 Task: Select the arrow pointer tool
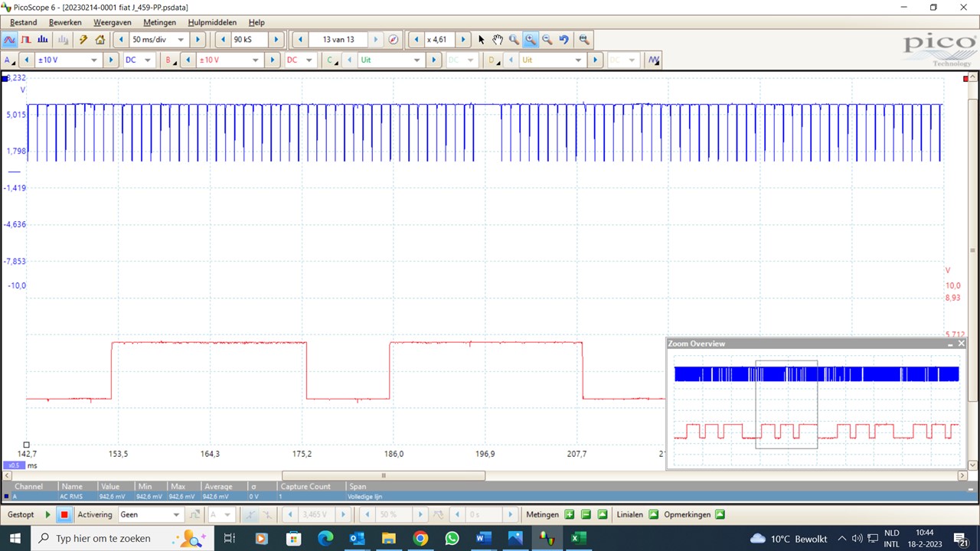481,40
